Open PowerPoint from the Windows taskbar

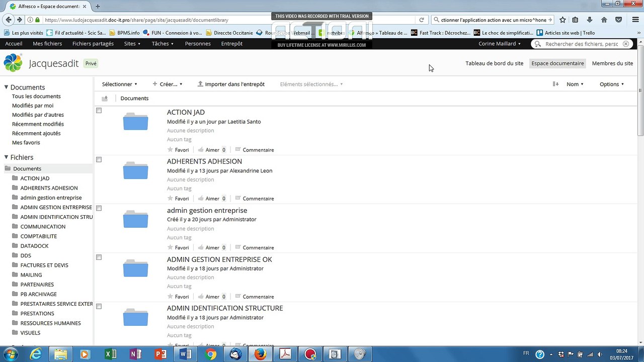point(160,354)
